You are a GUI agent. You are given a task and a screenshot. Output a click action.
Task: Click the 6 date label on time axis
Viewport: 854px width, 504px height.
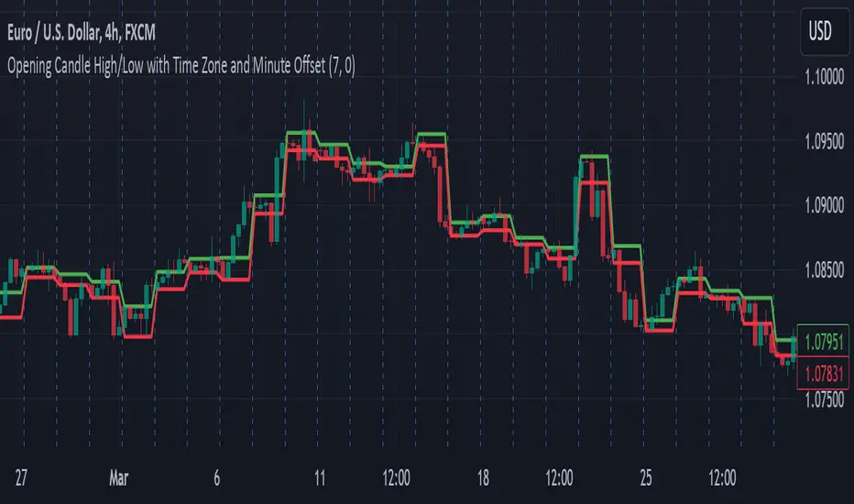pos(216,477)
